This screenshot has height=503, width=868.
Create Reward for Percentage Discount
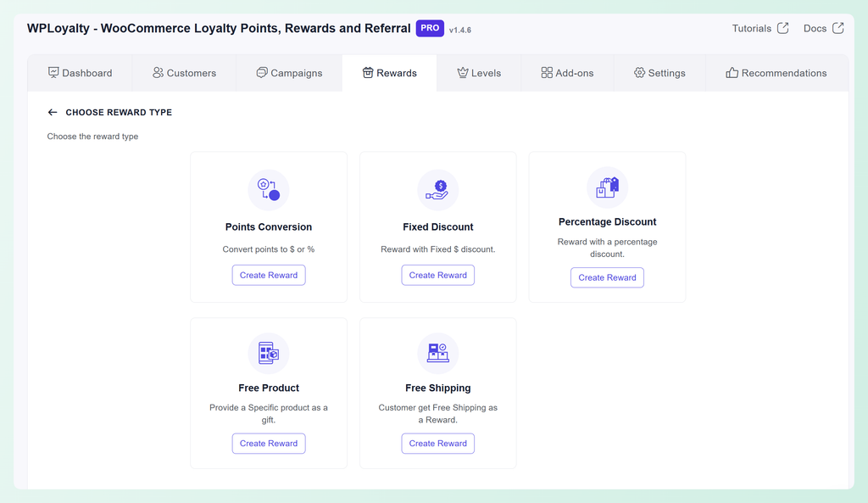pyautogui.click(x=607, y=277)
